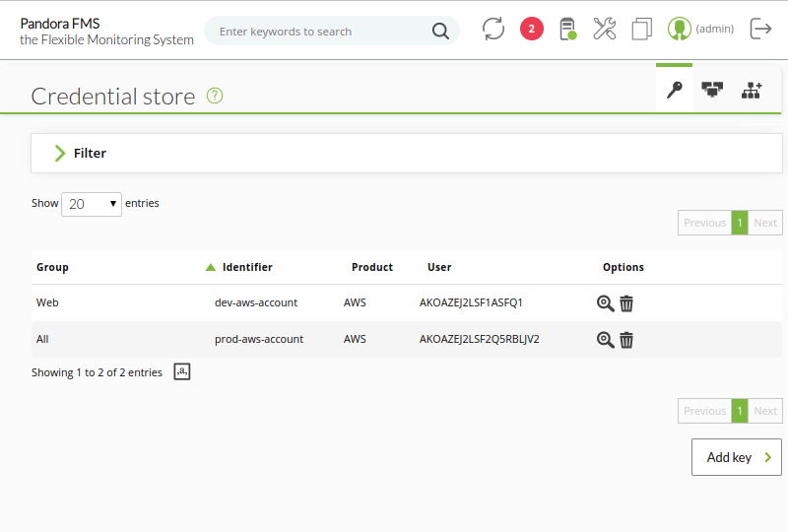Click AWS product cell of dev-aws-account row
This screenshot has width=788, height=532.
[355, 302]
